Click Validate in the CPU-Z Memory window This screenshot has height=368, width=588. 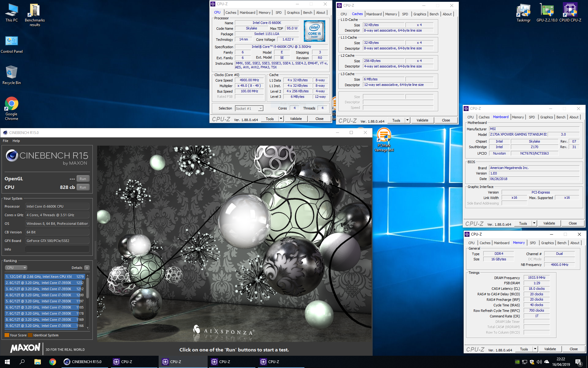point(550,349)
